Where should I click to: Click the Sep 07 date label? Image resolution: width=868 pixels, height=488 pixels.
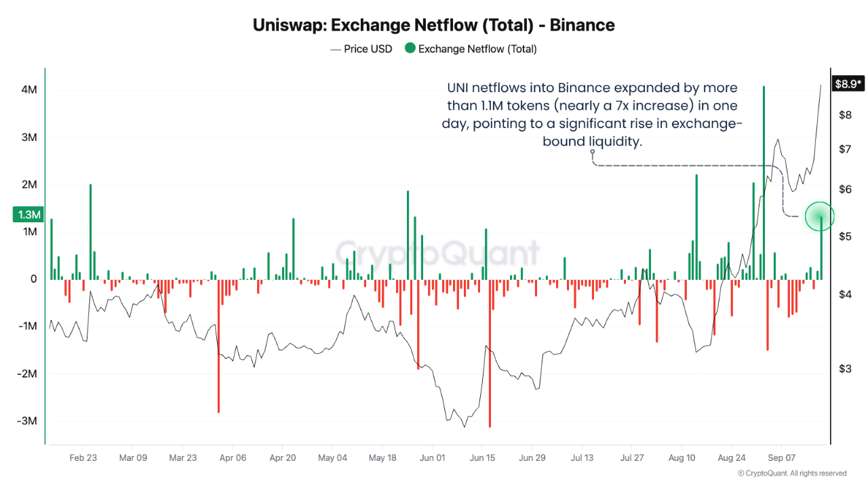781,458
